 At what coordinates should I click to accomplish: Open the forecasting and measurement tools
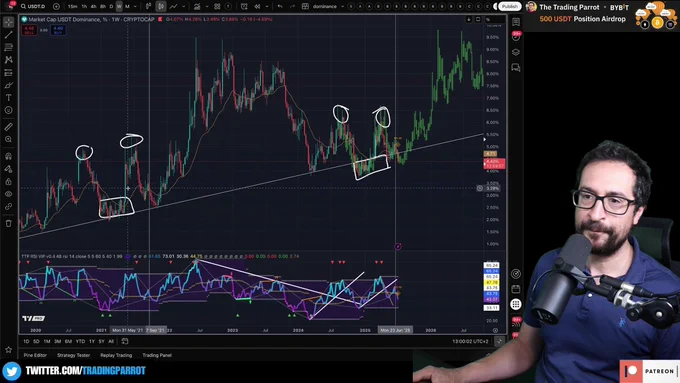point(9,73)
